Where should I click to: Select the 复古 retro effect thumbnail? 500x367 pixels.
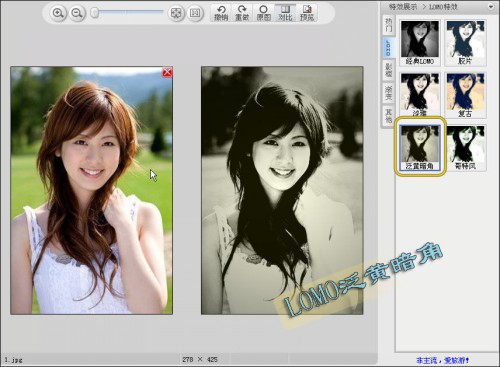coord(465,95)
